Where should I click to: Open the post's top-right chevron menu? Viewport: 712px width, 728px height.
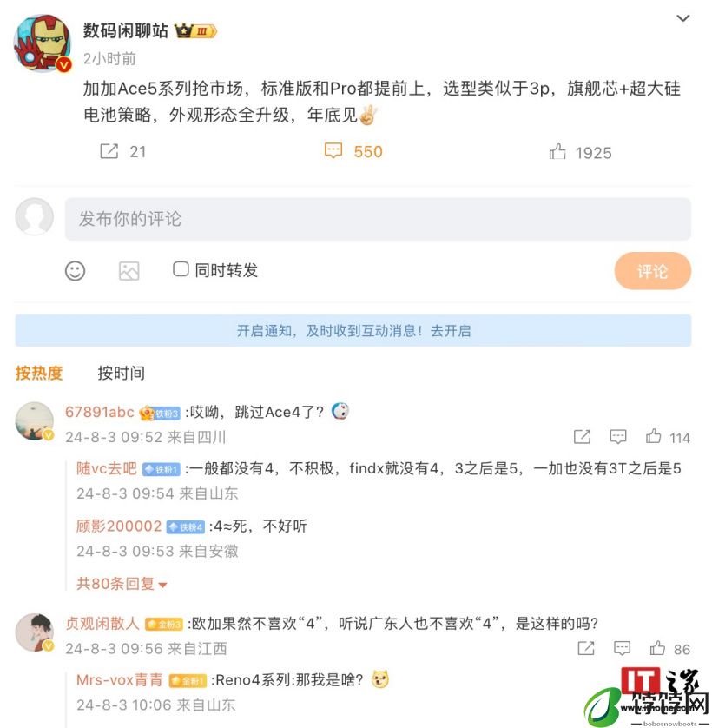[682, 18]
